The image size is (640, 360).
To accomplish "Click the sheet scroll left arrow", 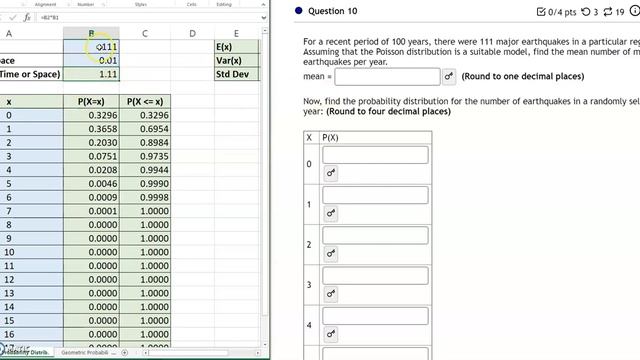I will 146,353.
